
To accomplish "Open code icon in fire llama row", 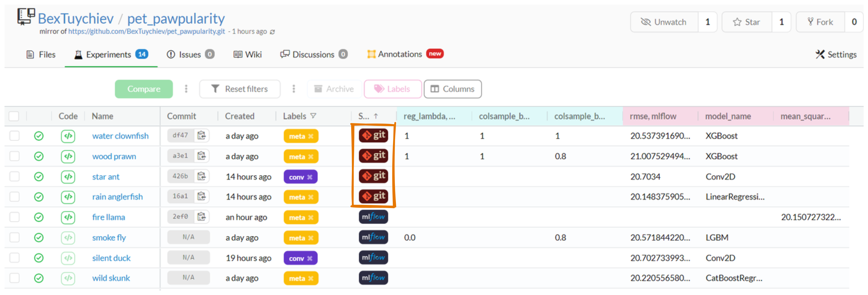I will click(x=68, y=217).
